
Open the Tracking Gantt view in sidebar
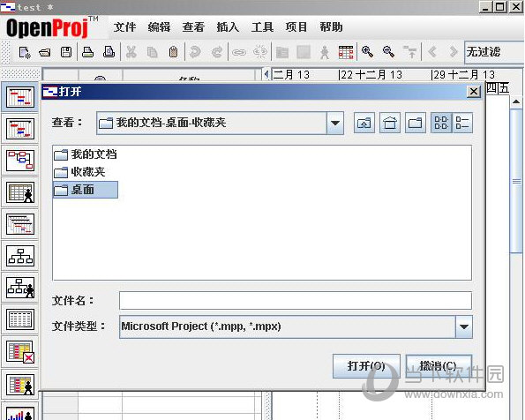click(x=20, y=129)
